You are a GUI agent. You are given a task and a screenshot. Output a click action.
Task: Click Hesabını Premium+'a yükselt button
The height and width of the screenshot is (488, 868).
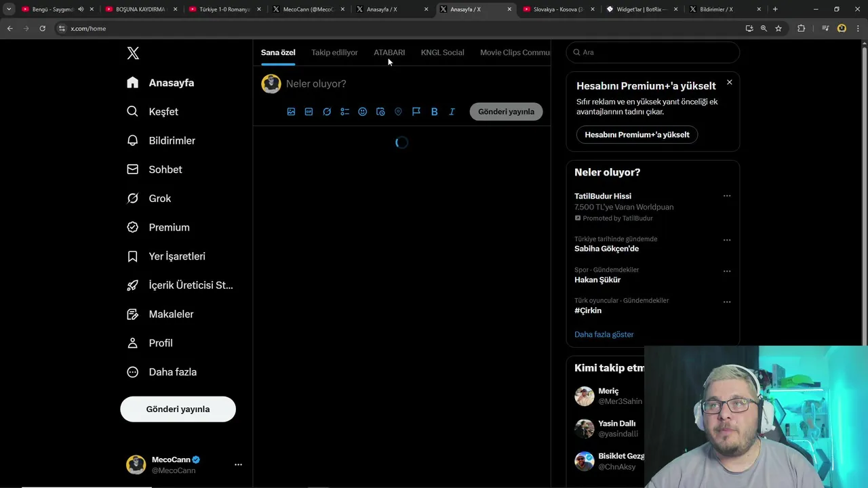click(637, 135)
